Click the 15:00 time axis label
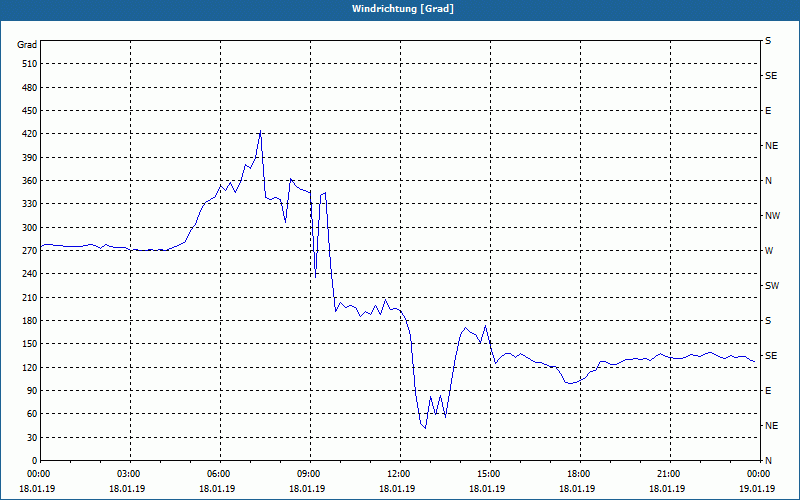Viewport: 800px width, 500px height. [490, 474]
